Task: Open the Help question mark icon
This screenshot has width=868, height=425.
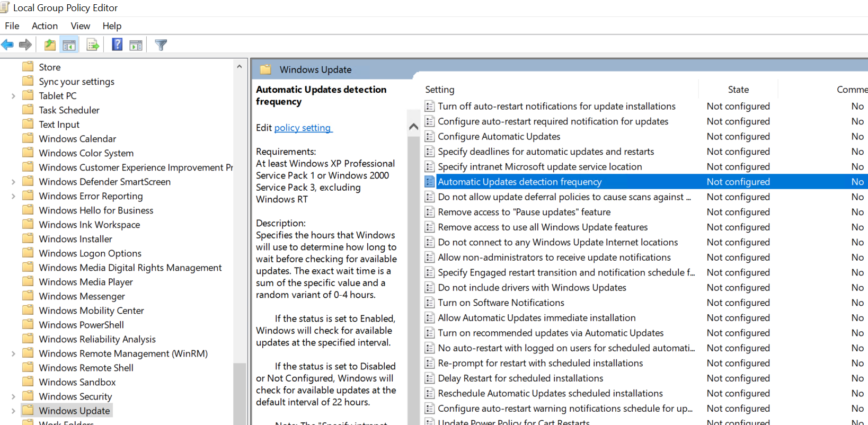Action: (x=117, y=45)
